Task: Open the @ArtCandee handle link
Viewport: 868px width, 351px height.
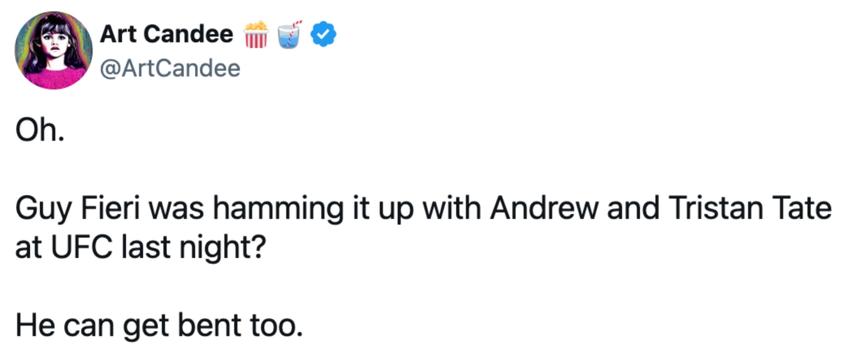Action: click(170, 68)
